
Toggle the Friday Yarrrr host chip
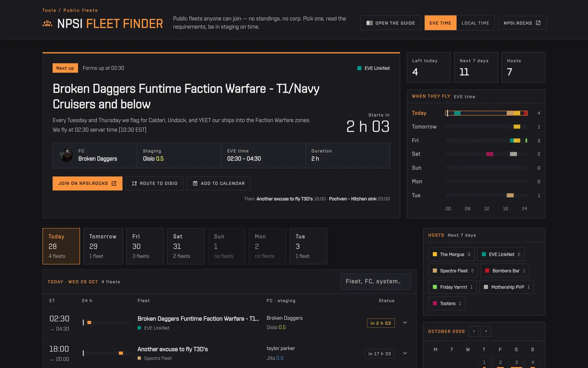tap(452, 287)
